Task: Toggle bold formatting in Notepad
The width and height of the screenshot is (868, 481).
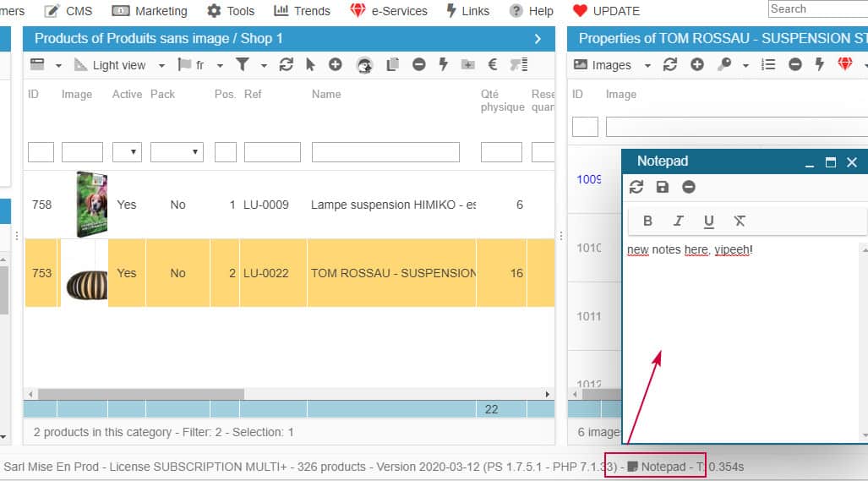Action: 647,221
